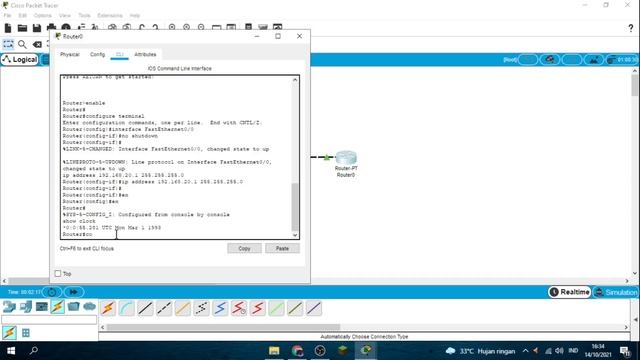Image resolution: width=640 pixels, height=360 pixels.
Task: Click the New file icon in toolbar
Action: point(8,28)
